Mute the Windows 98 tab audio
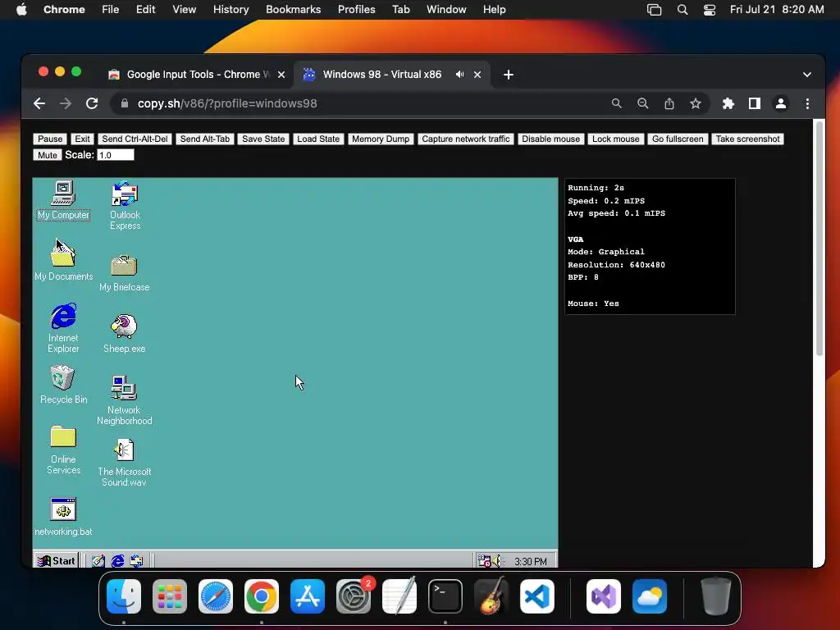This screenshot has width=840, height=630. 459,75
